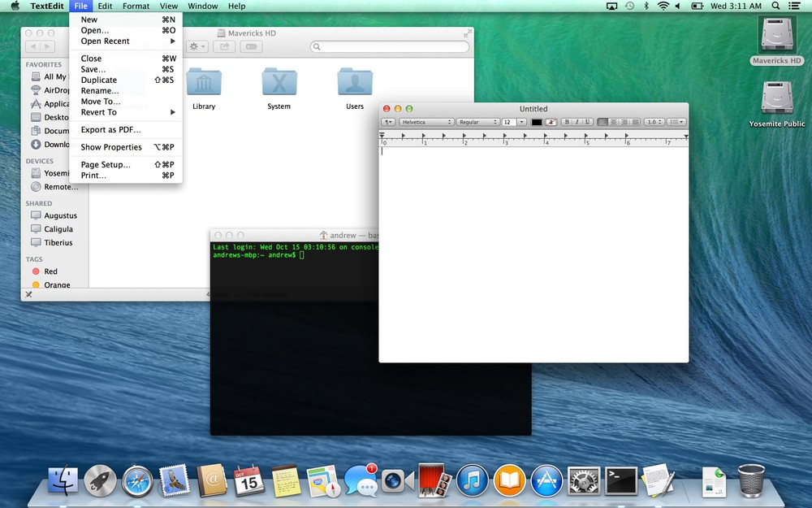Open System Preferences from the Dock
This screenshot has width=812, height=508.
click(x=584, y=481)
